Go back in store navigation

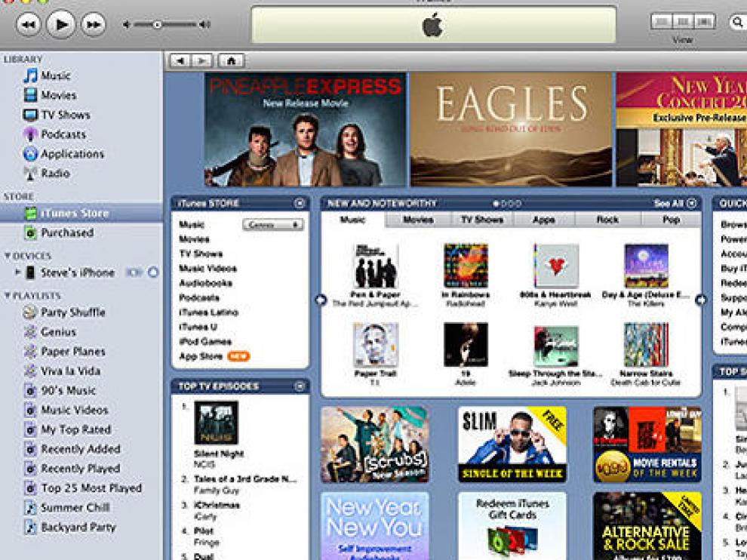[x=180, y=60]
